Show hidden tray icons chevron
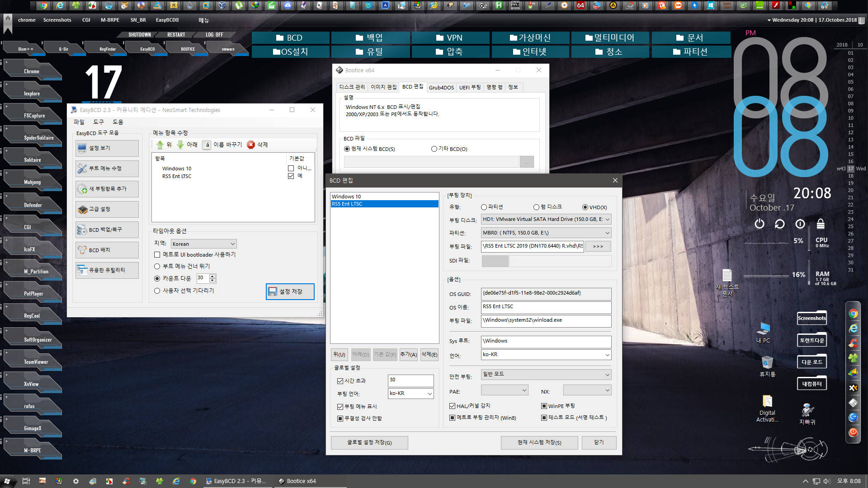The width and height of the screenshot is (868, 488). pos(805,481)
